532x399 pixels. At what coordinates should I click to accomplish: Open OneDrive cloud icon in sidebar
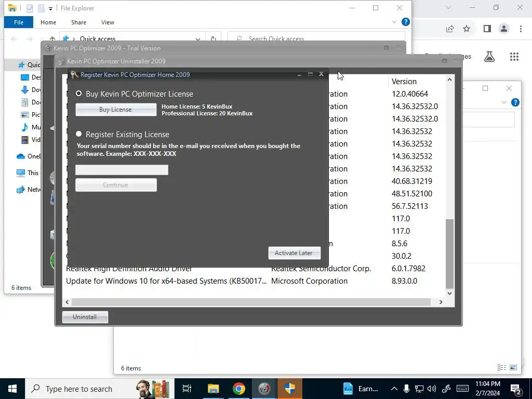click(21, 156)
